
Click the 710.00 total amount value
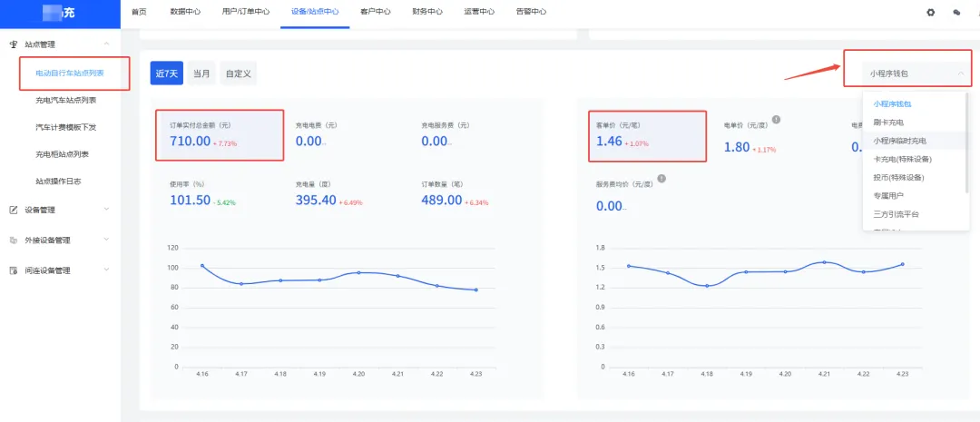coord(190,142)
